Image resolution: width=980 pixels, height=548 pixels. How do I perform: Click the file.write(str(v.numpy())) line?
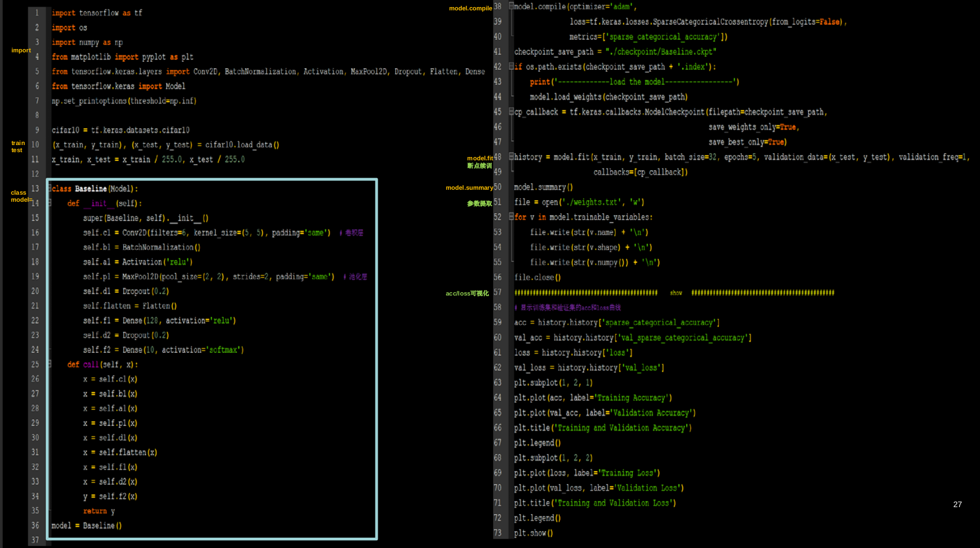click(x=595, y=262)
